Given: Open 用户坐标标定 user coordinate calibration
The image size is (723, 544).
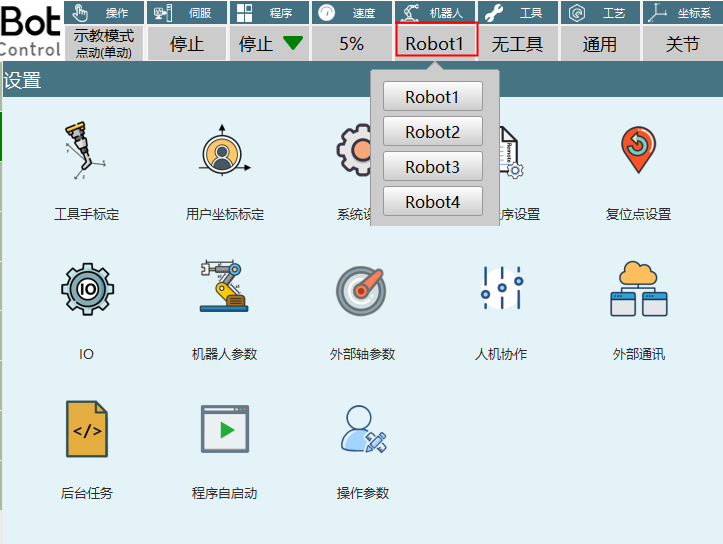Looking at the screenshot, I should click(225, 153).
